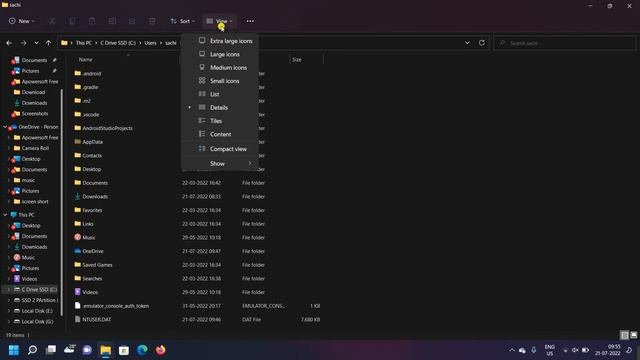Open Widgets weather on taskbar
The height and width of the screenshot is (360, 640).
pyautogui.click(x=69, y=349)
